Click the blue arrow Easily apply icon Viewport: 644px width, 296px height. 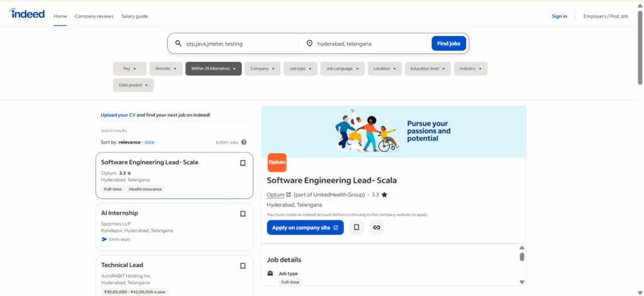[104, 239]
